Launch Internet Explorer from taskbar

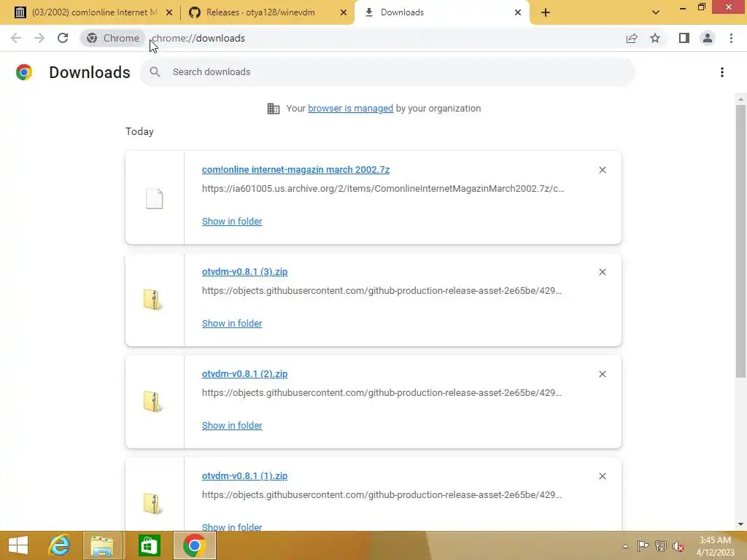click(60, 545)
